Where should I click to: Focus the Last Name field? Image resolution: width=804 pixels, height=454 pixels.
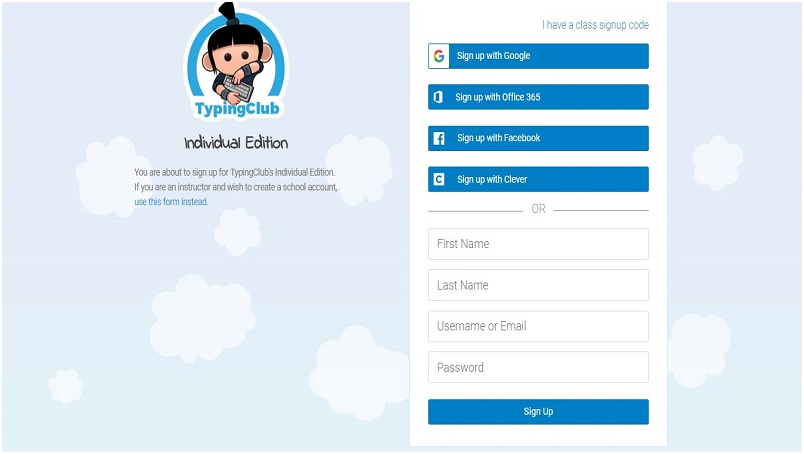pyautogui.click(x=538, y=285)
